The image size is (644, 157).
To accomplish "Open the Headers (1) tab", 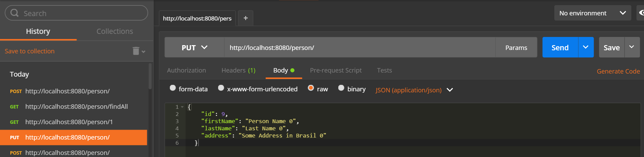I will click(x=238, y=70).
